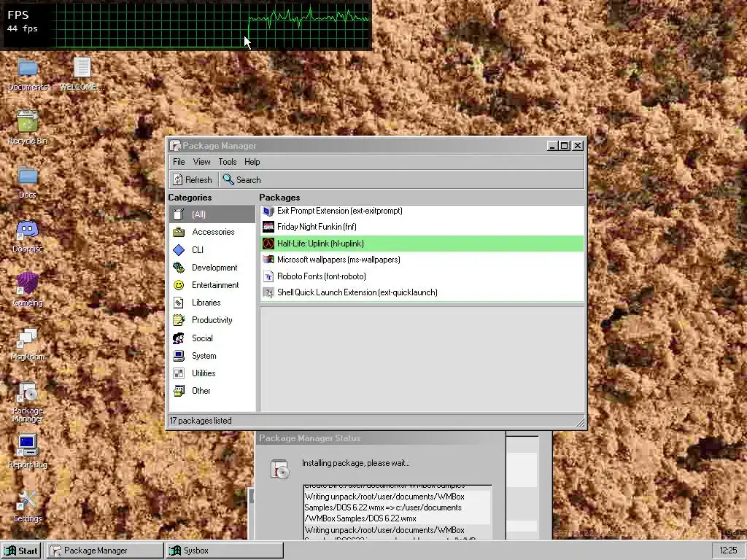Click the Package Manager Status log box
The width and height of the screenshot is (747, 560).
point(398,512)
